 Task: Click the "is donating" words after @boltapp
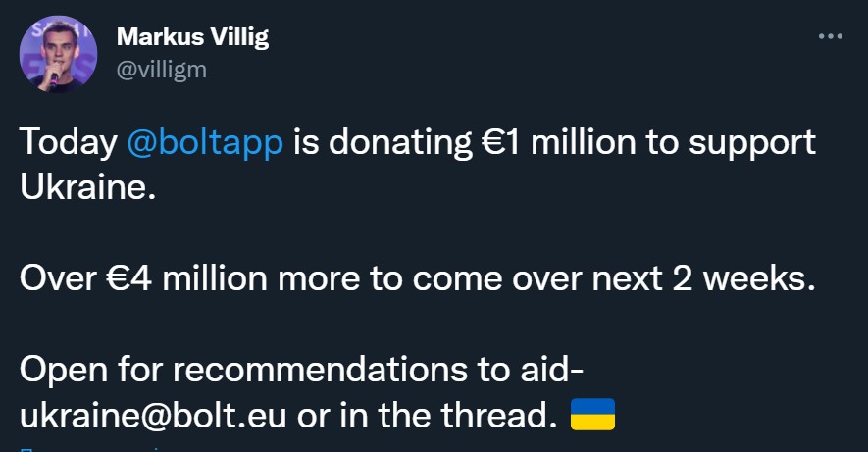(383, 143)
